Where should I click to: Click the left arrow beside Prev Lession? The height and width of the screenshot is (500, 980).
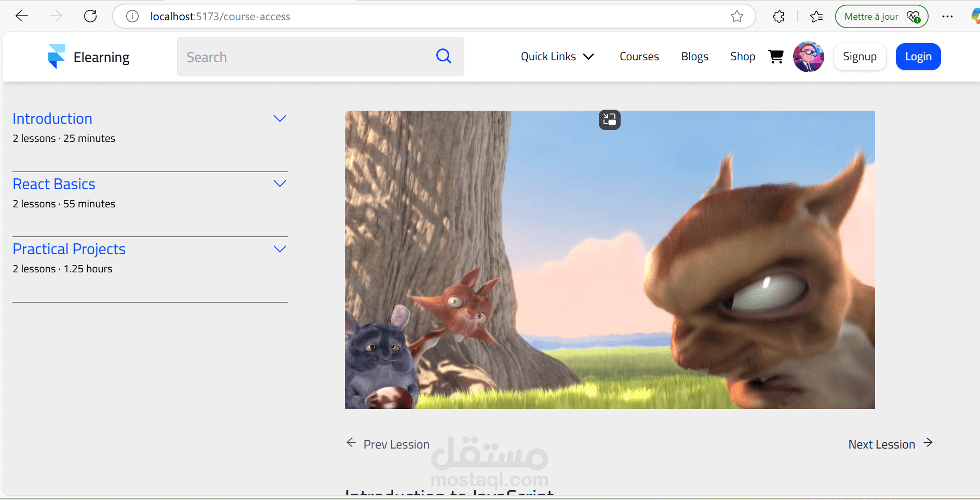(x=351, y=443)
